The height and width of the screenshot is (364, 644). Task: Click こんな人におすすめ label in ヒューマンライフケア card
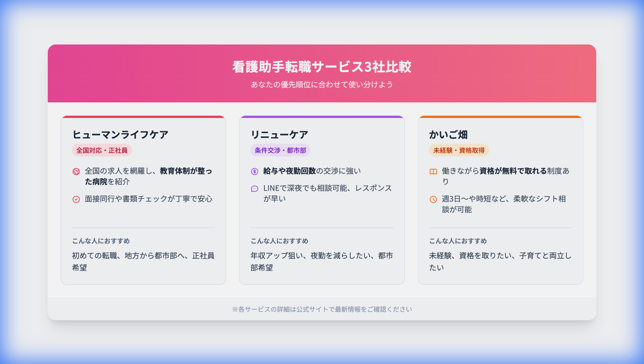click(101, 241)
